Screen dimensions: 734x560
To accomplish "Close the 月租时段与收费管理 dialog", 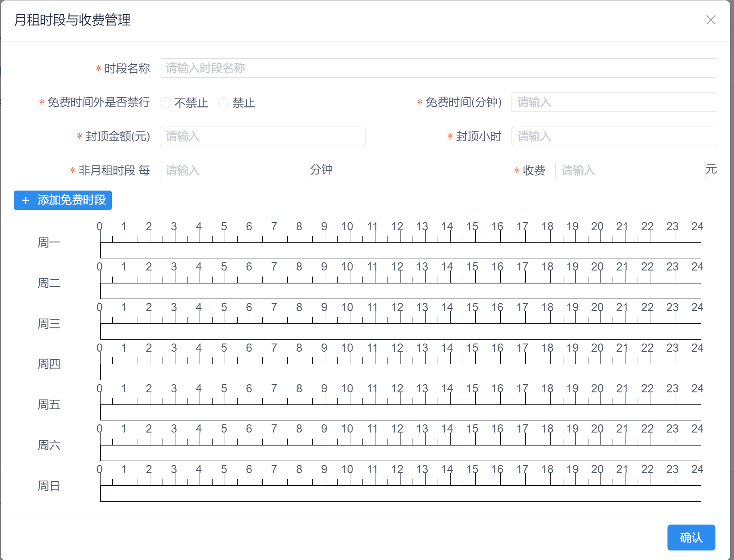I will coord(711,20).
